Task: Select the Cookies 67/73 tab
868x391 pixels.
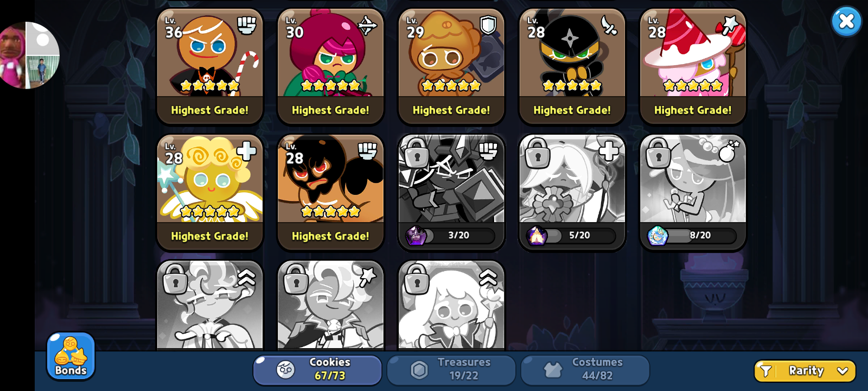Action: (x=317, y=370)
